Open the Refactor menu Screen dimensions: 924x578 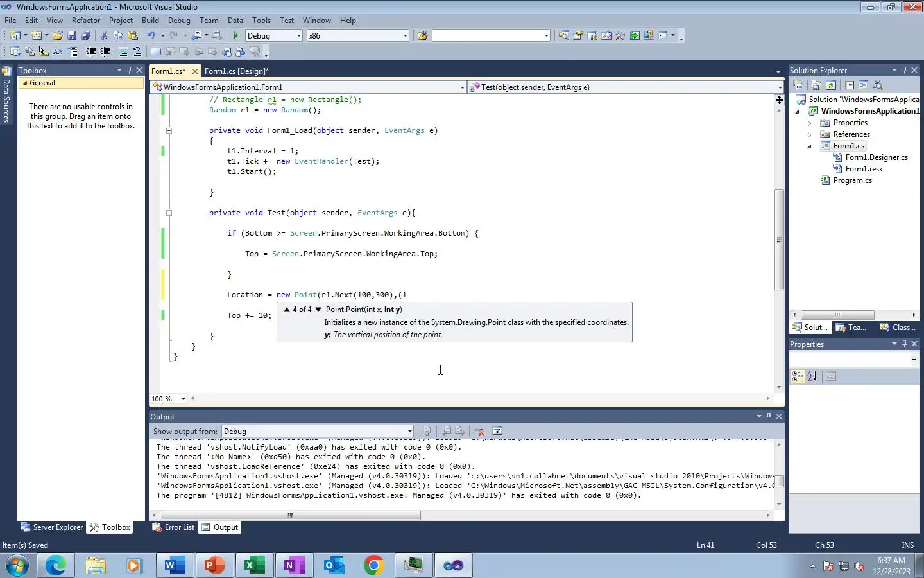pos(86,21)
